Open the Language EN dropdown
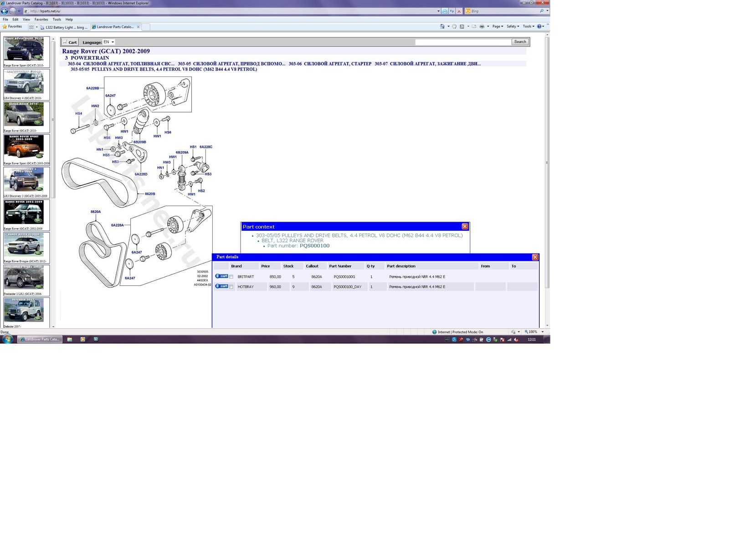 pos(109,42)
